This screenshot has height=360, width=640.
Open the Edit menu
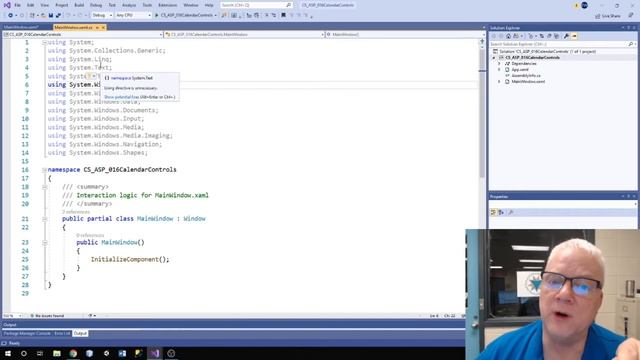pyautogui.click(x=31, y=5)
